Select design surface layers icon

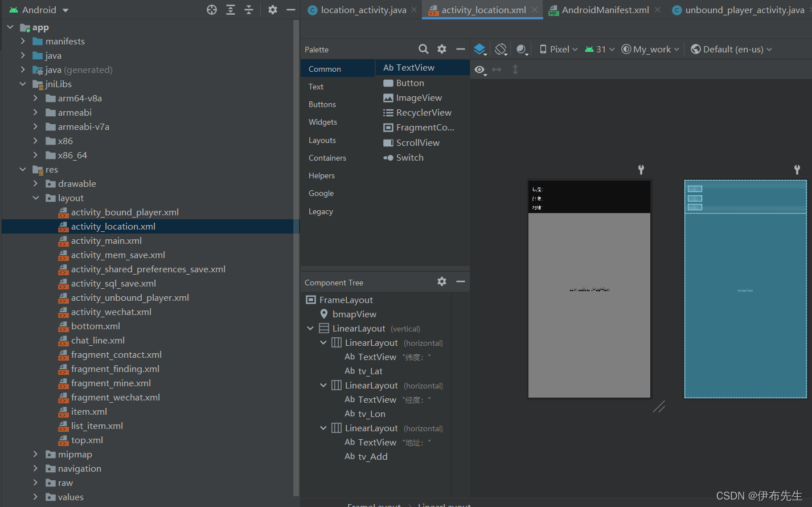click(480, 50)
